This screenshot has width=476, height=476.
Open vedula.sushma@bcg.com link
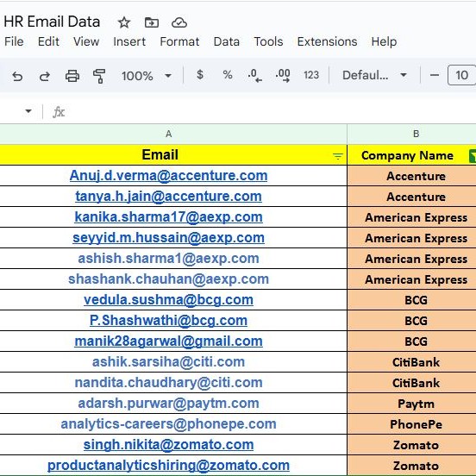click(x=168, y=300)
